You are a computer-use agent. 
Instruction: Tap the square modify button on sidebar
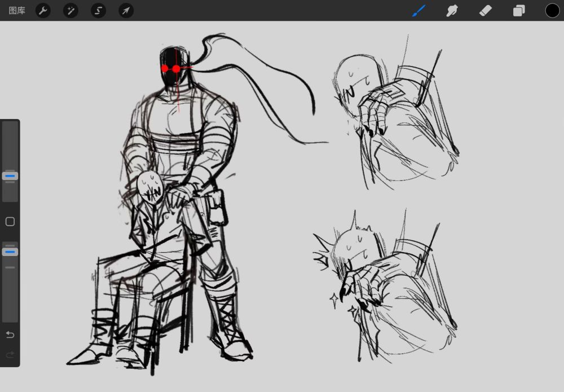(10, 222)
